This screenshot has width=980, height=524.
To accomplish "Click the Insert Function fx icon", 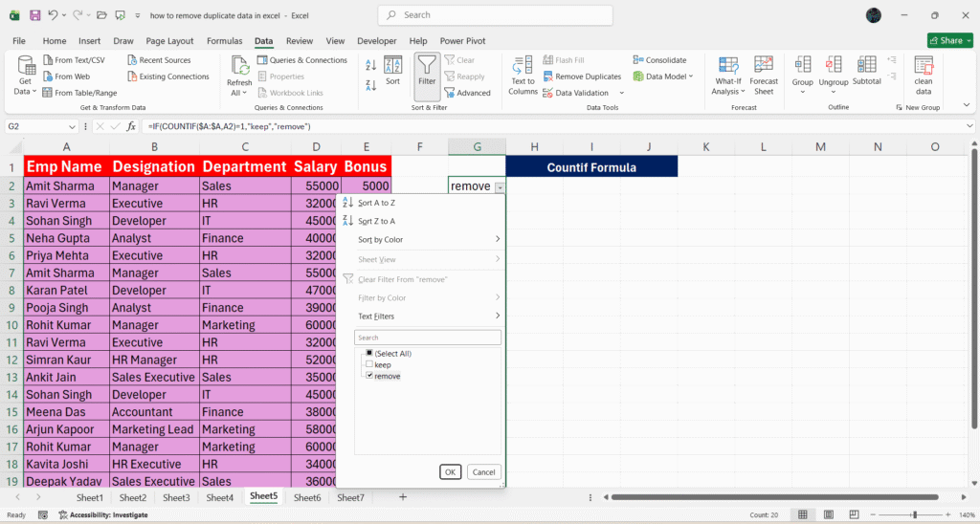I will pos(130,126).
